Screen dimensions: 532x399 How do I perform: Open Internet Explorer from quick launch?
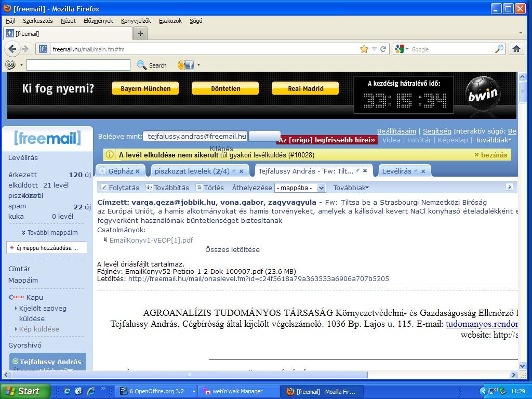(x=91, y=391)
